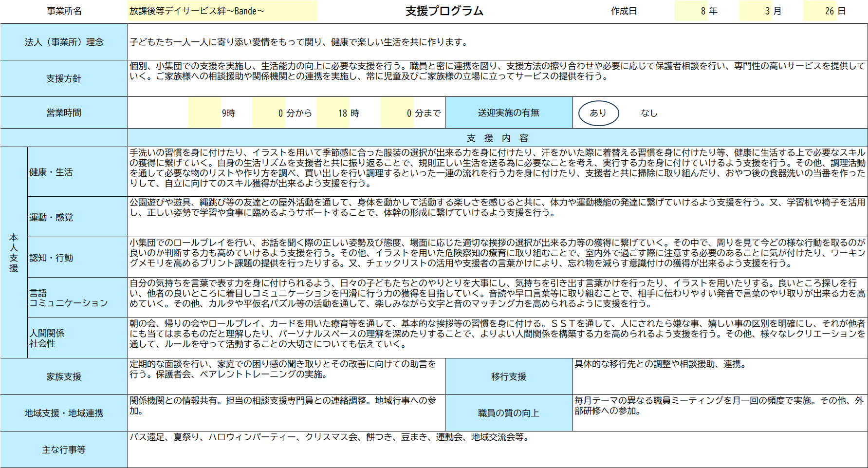Click the closing hour field showing 18
The width and height of the screenshot is (868, 468).
[x=333, y=113]
